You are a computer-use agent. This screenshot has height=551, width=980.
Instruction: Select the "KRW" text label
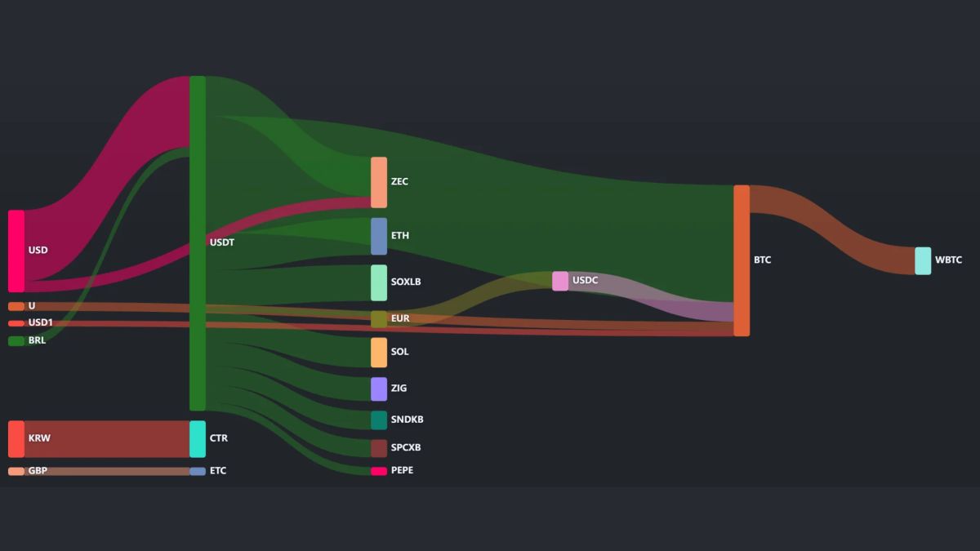[x=39, y=439]
